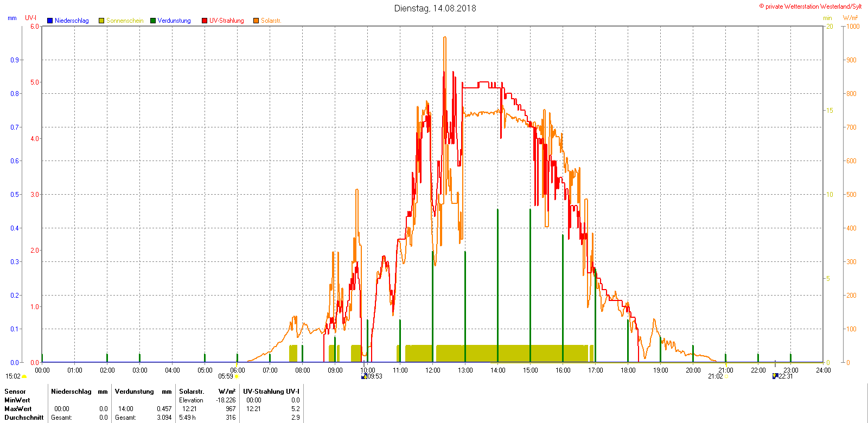Click the blue mm axis unit label
This screenshot has height=423, width=868.
tap(12, 18)
